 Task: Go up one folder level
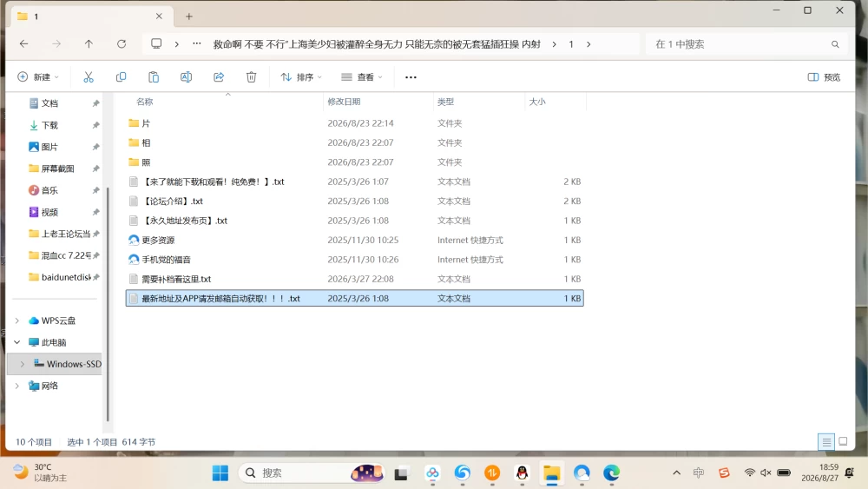[89, 43]
